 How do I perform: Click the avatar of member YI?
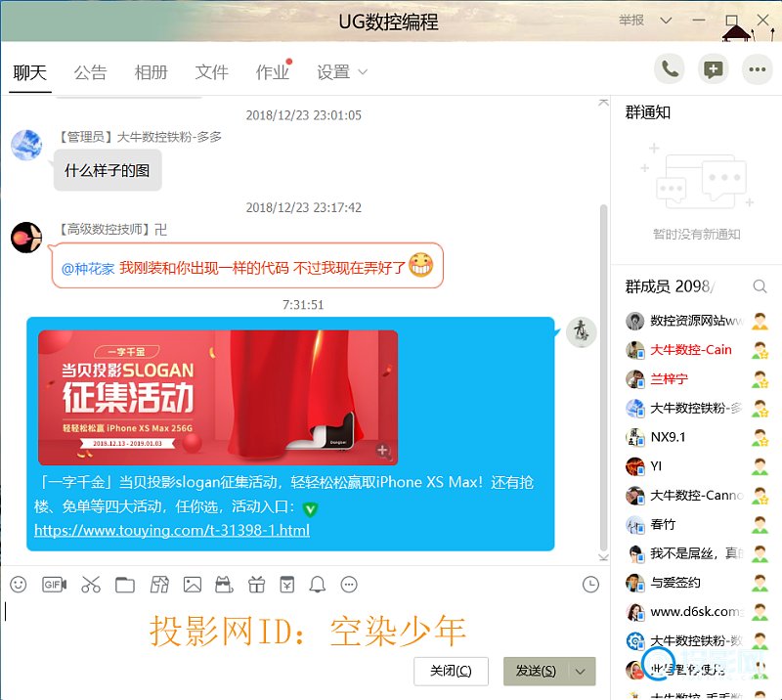tap(634, 466)
